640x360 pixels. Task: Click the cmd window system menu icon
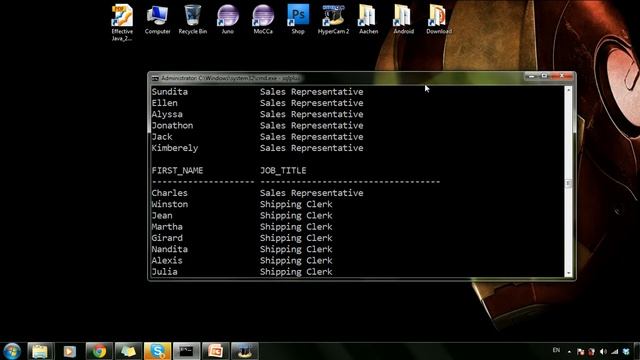155,78
